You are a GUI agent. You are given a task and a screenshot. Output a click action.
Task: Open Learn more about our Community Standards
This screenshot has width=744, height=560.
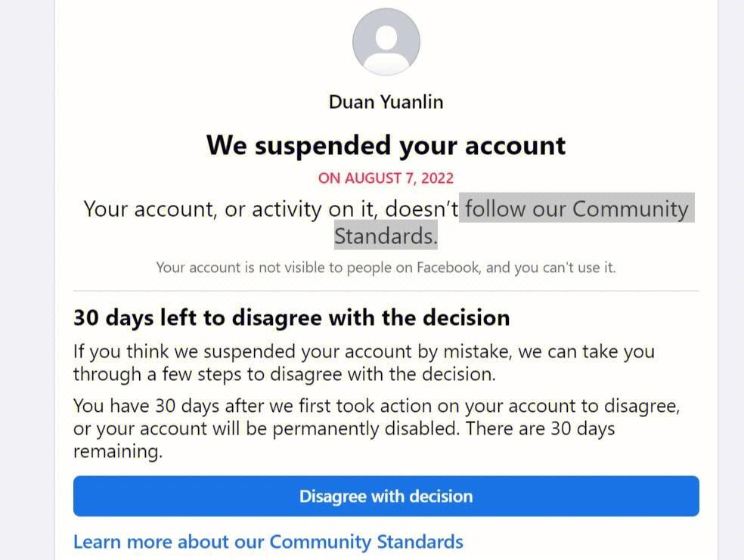coord(268,542)
